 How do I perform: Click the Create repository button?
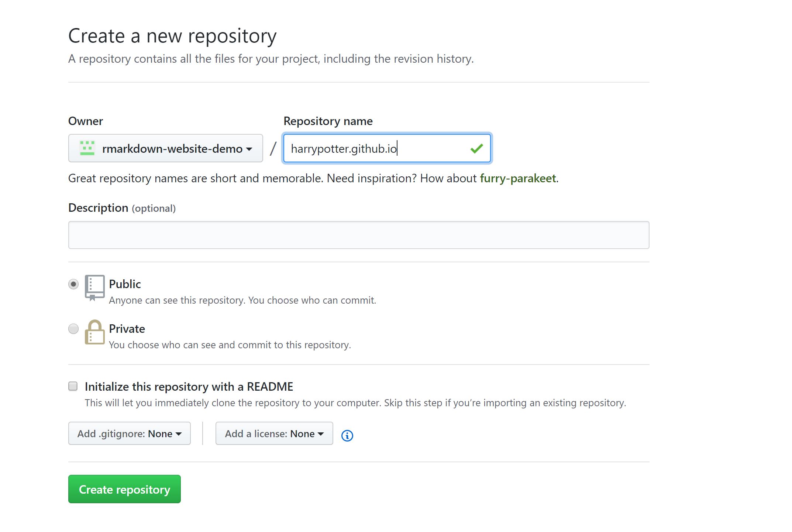click(124, 489)
